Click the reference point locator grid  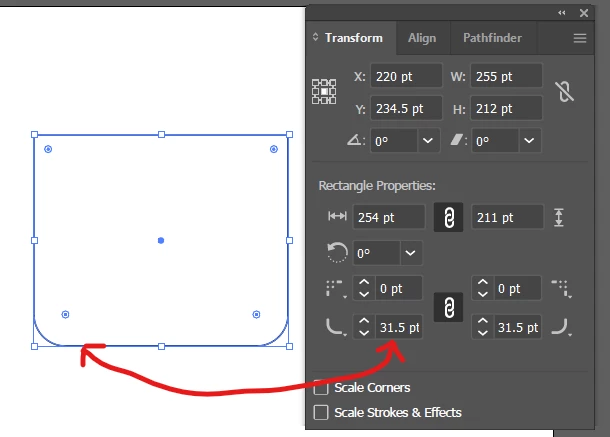tap(324, 91)
